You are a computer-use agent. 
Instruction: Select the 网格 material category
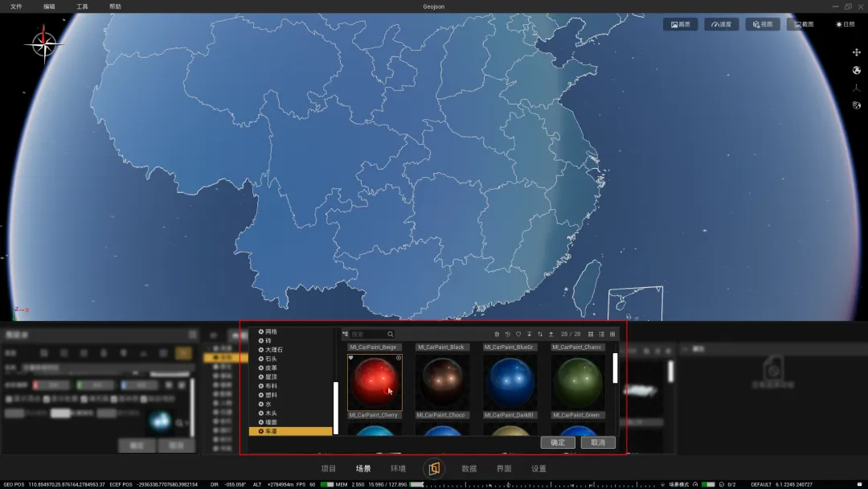[291, 331]
